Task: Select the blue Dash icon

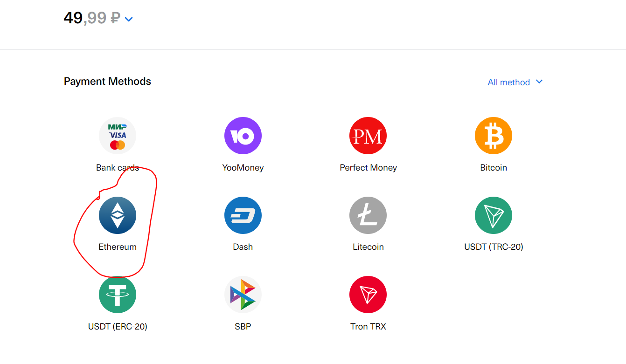Action: 243,215
